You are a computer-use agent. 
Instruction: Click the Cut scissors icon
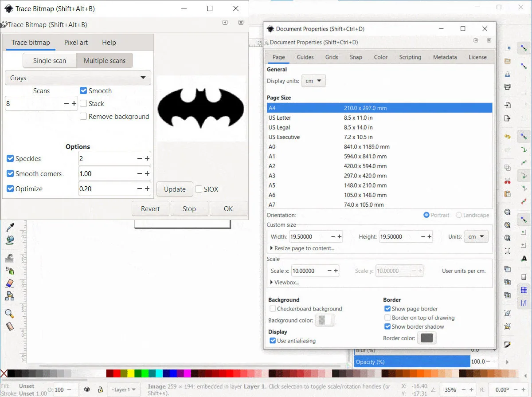coord(508,181)
